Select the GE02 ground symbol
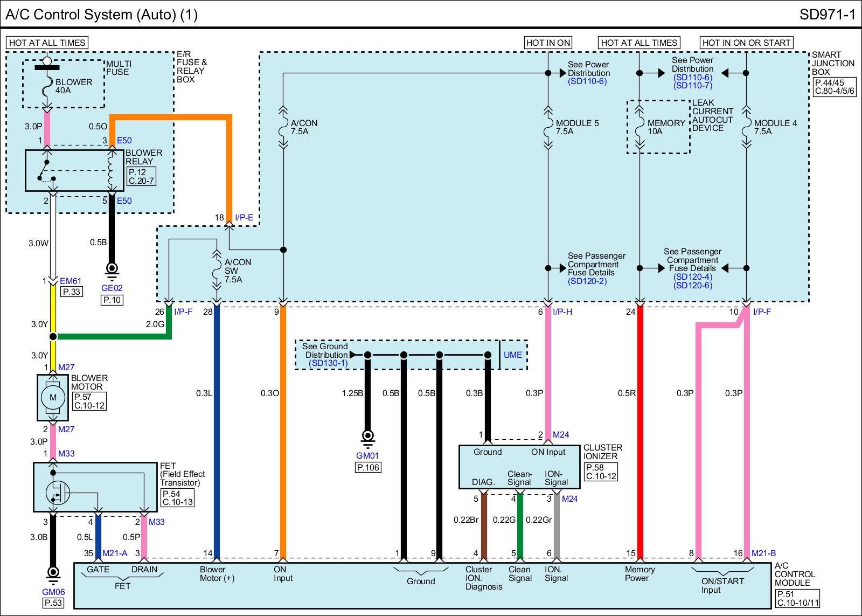862x616 pixels. click(x=112, y=269)
